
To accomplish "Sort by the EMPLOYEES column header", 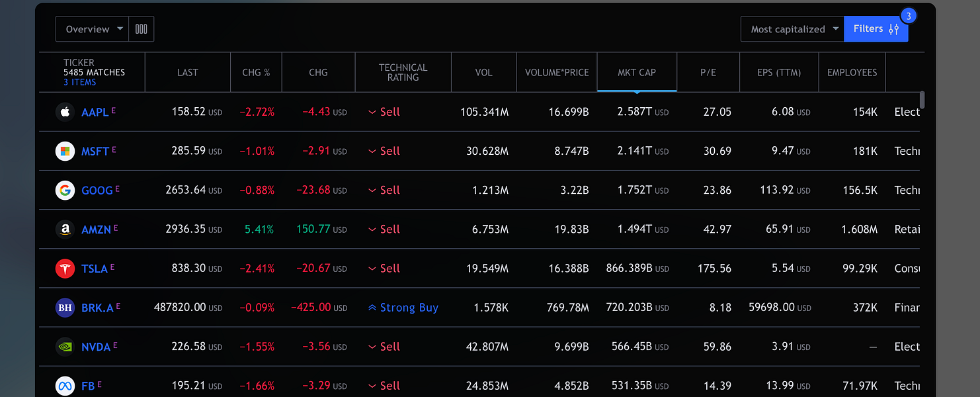I will click(852, 72).
